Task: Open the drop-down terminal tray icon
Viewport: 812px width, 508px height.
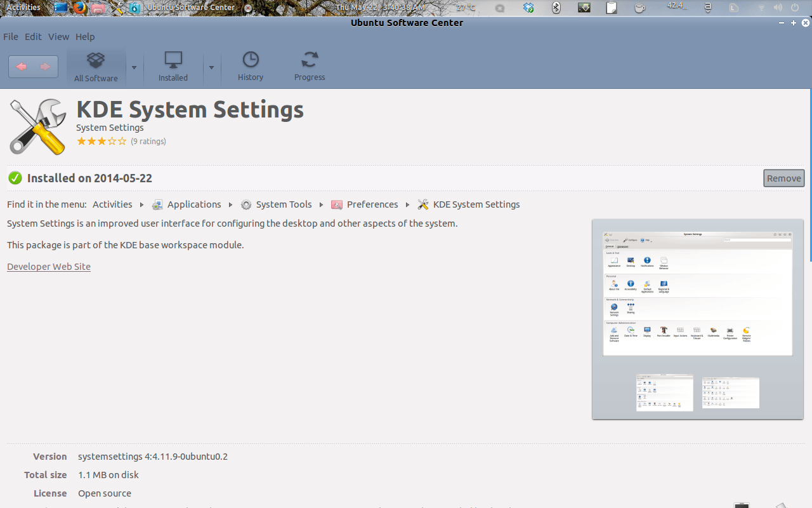Action: tap(584, 8)
